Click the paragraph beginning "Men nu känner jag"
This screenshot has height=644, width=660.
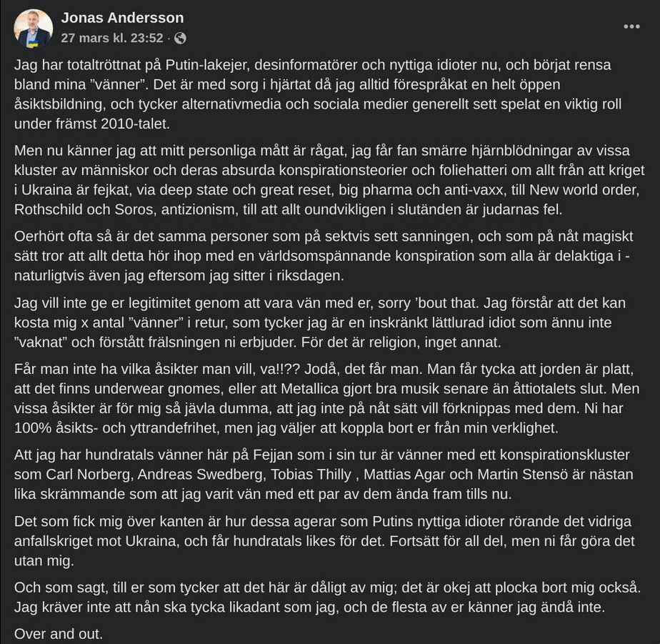coord(329,181)
